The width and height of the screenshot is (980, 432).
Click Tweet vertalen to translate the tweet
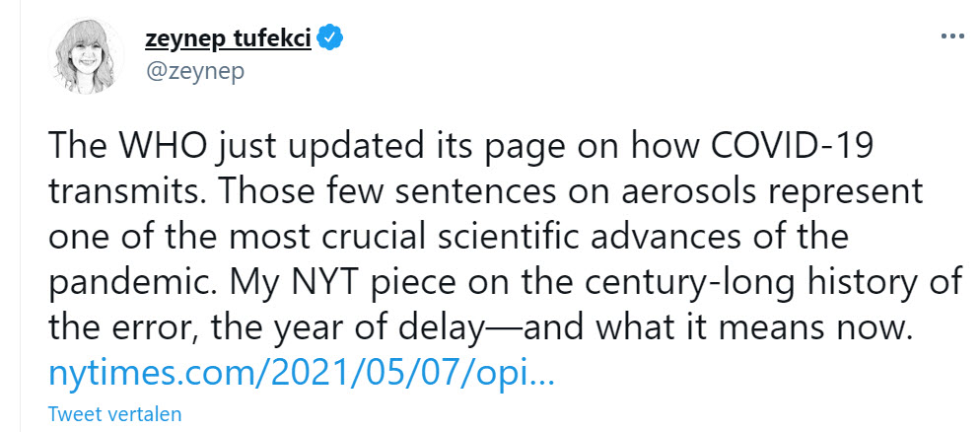(115, 413)
